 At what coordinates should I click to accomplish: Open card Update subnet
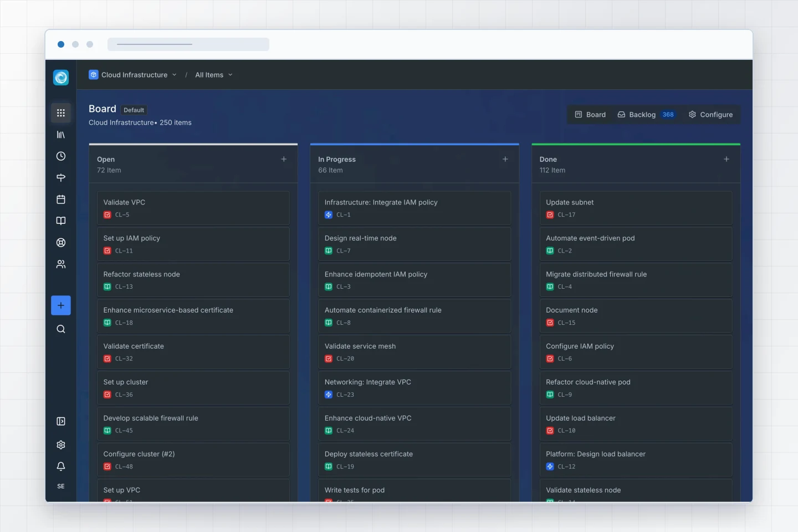[636, 208]
